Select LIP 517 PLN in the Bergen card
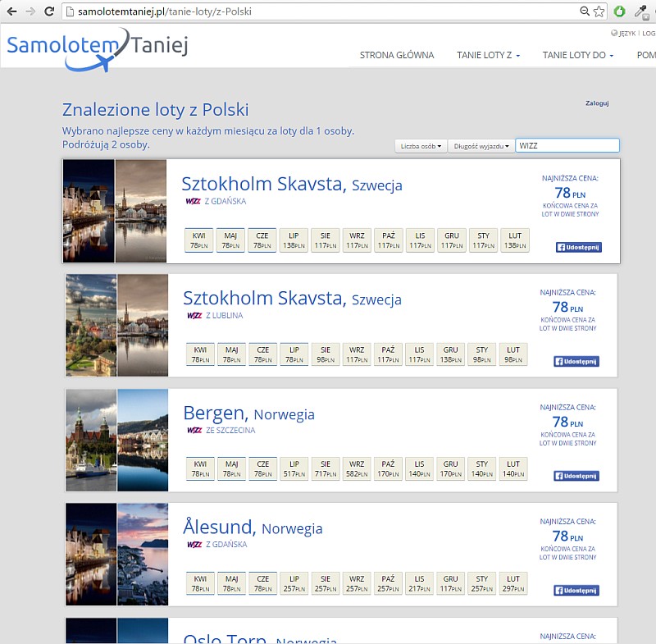Image resolution: width=656 pixels, height=644 pixels. tap(294, 468)
